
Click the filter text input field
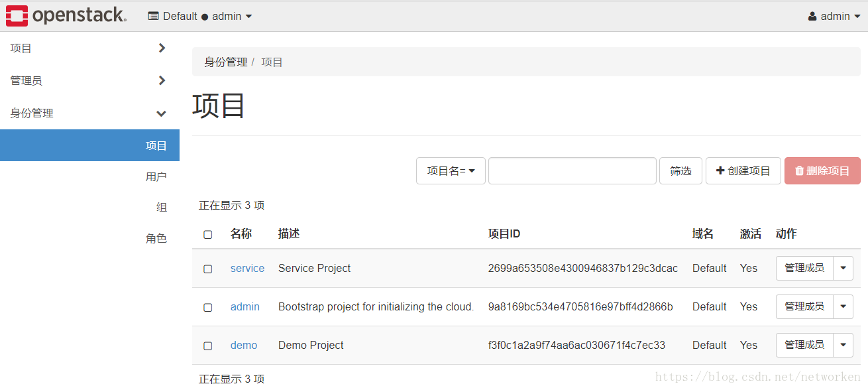[x=572, y=170]
